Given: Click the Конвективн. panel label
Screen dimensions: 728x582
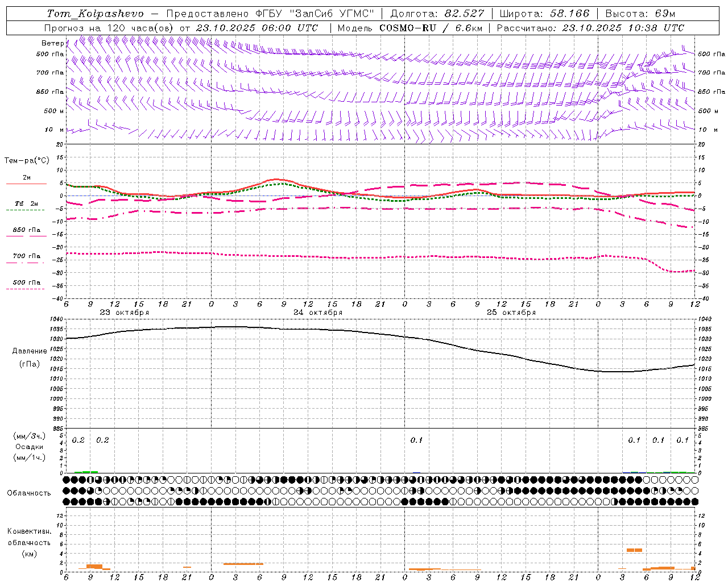Looking at the screenshot, I should click(x=29, y=531).
